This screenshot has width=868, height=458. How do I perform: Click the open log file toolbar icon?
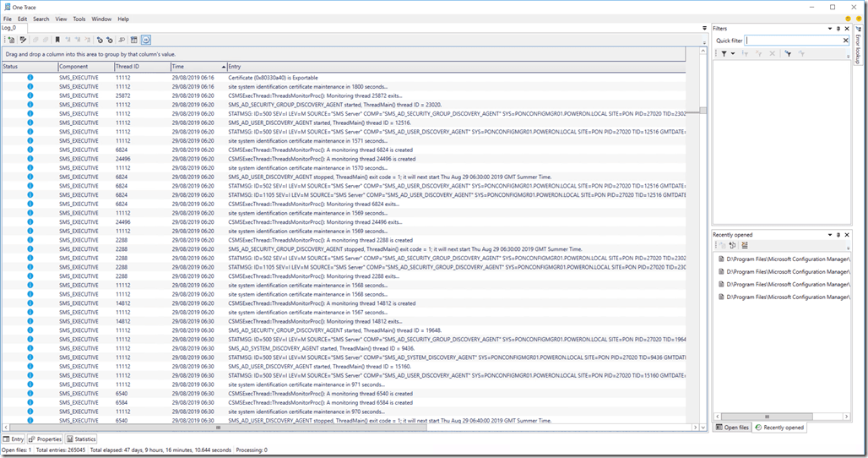[x=11, y=39]
